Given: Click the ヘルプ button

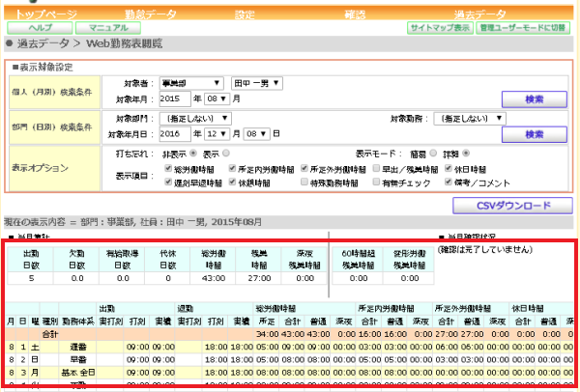Looking at the screenshot, I should pyautogui.click(x=40, y=28).
